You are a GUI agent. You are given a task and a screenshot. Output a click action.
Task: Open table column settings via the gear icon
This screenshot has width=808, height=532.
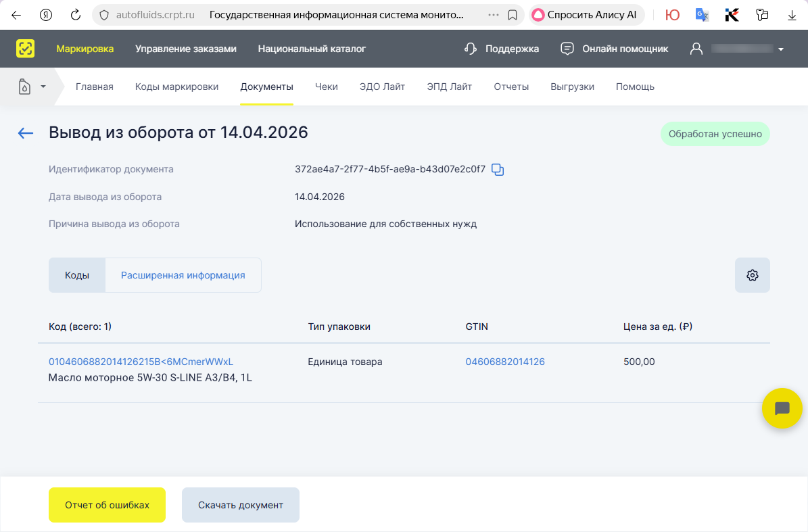[752, 275]
